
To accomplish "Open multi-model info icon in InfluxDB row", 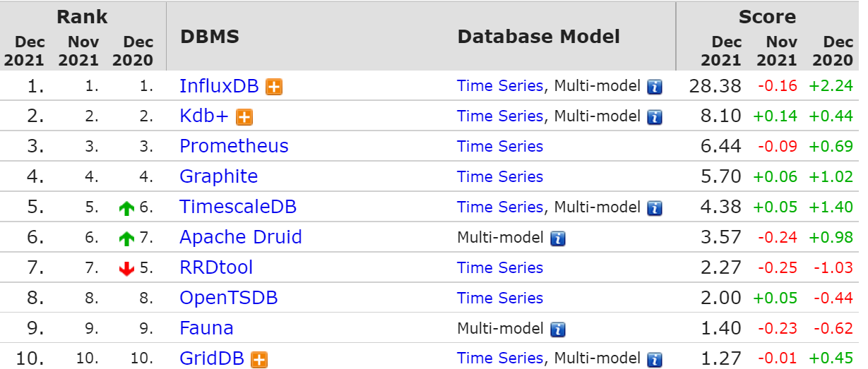I will pyautogui.click(x=655, y=87).
